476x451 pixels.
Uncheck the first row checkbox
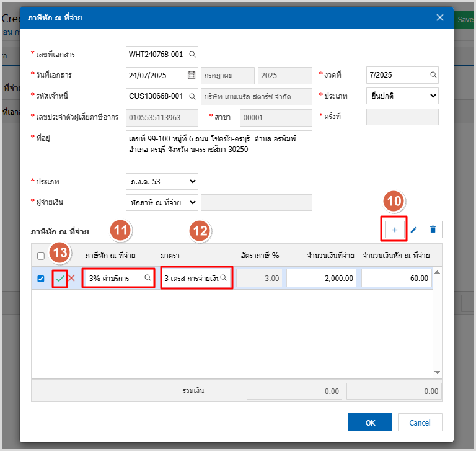click(41, 279)
